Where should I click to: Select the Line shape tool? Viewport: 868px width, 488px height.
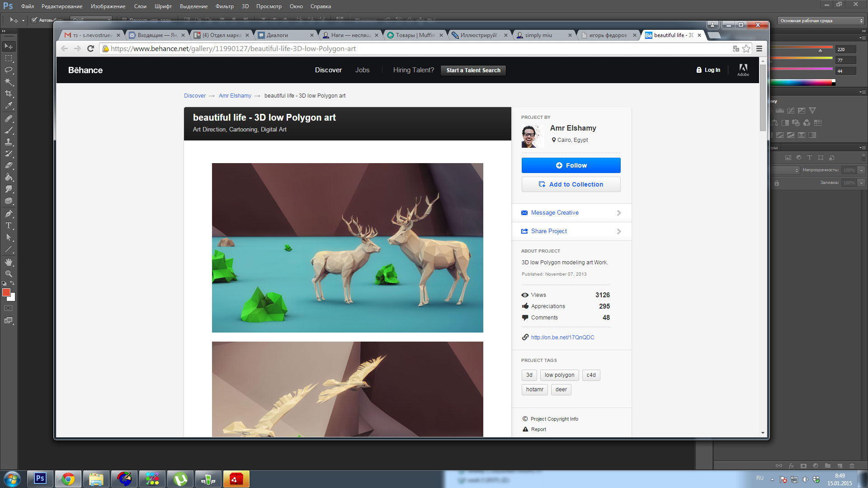click(9, 249)
